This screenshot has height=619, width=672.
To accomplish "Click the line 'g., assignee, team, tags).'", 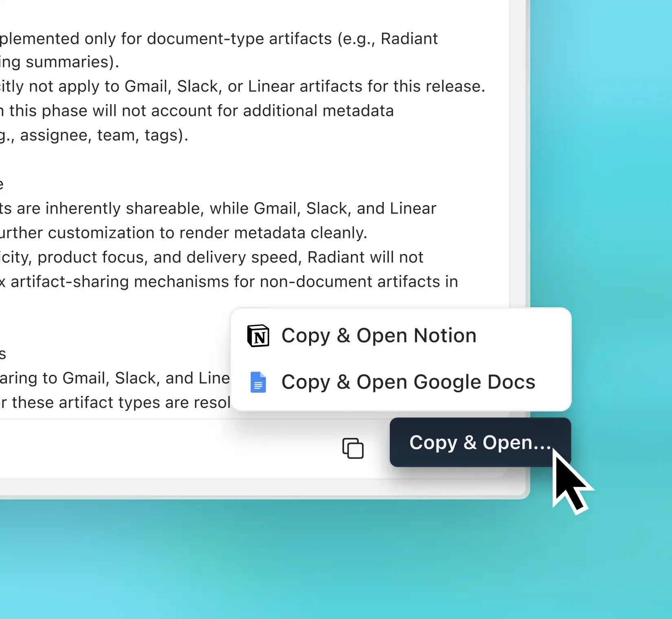I will 94,135.
